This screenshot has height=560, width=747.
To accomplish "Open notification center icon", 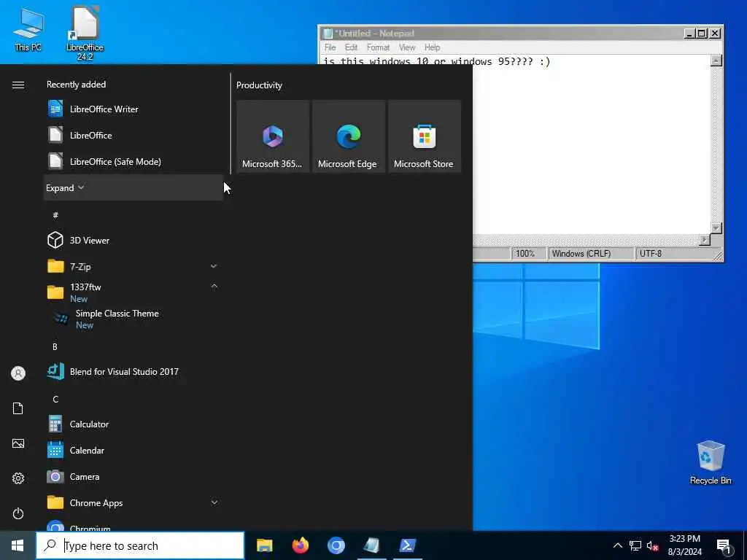I will pyautogui.click(x=724, y=545).
